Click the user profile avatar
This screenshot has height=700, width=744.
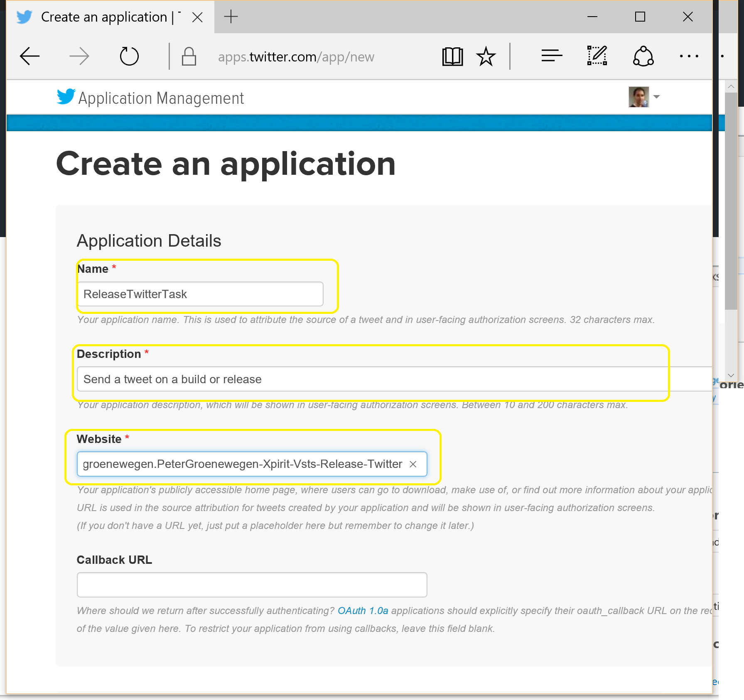tap(638, 97)
